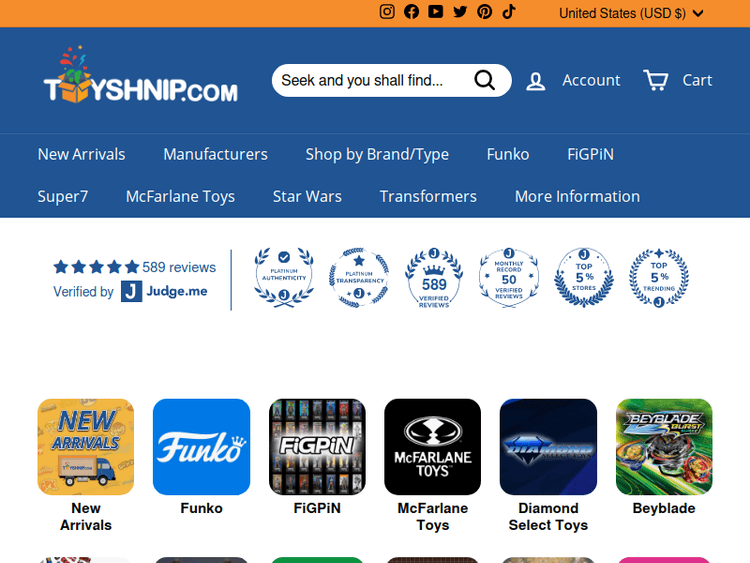The width and height of the screenshot is (750, 563).
Task: Select New Arrivals in navigation bar
Action: [81, 154]
